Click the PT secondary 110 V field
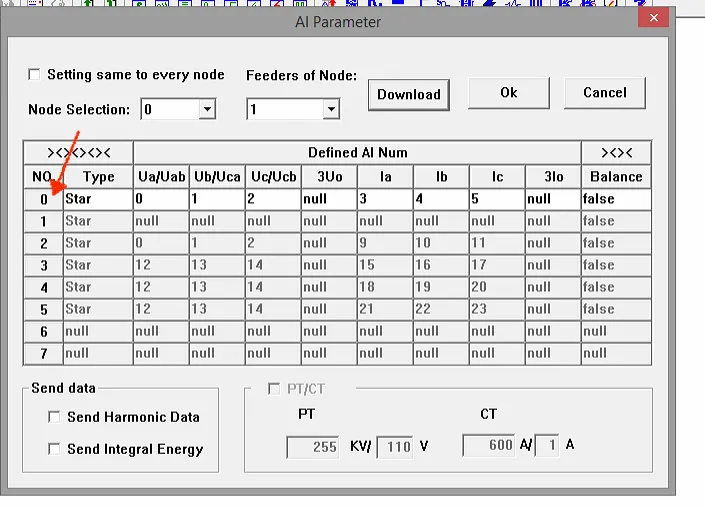Image resolution: width=705 pixels, height=507 pixels. click(x=395, y=447)
